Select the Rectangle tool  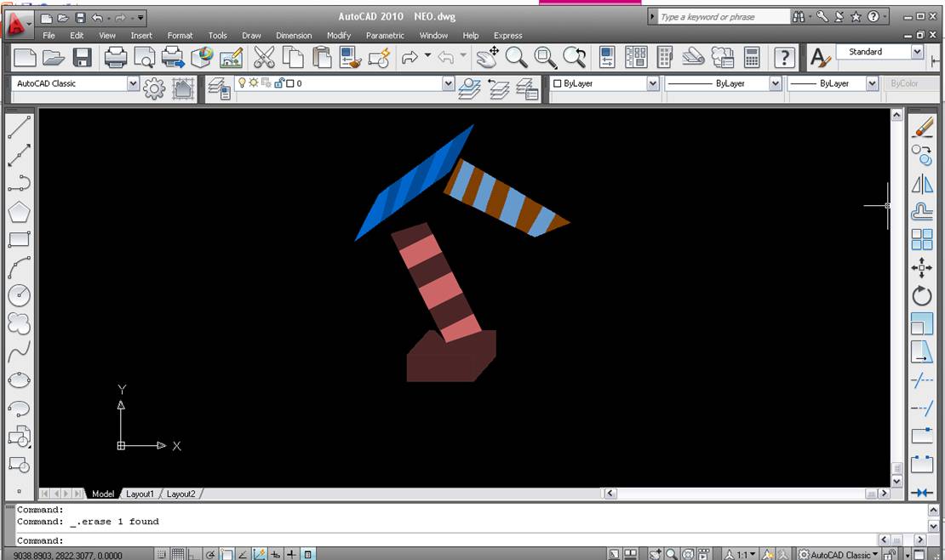(x=19, y=239)
